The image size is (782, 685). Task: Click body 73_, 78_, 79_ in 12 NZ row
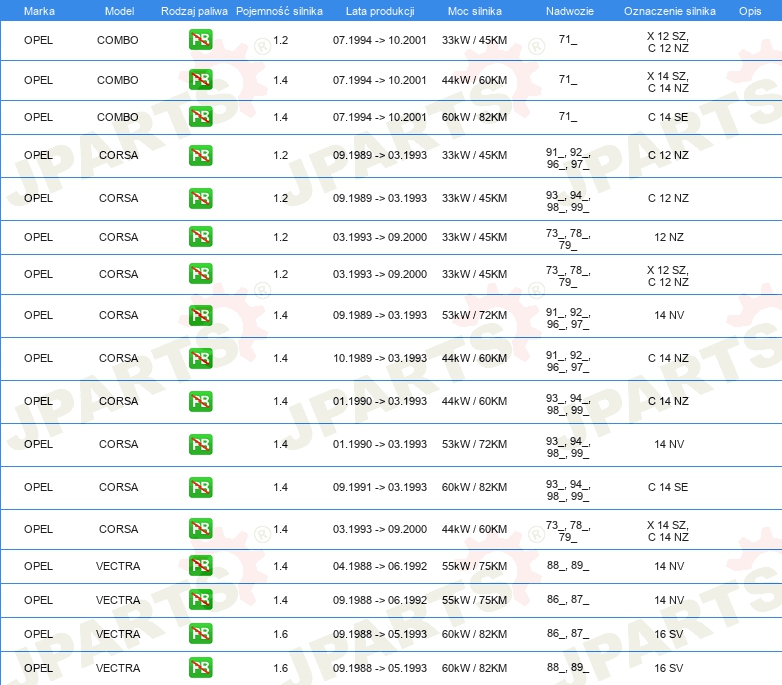[568, 239]
